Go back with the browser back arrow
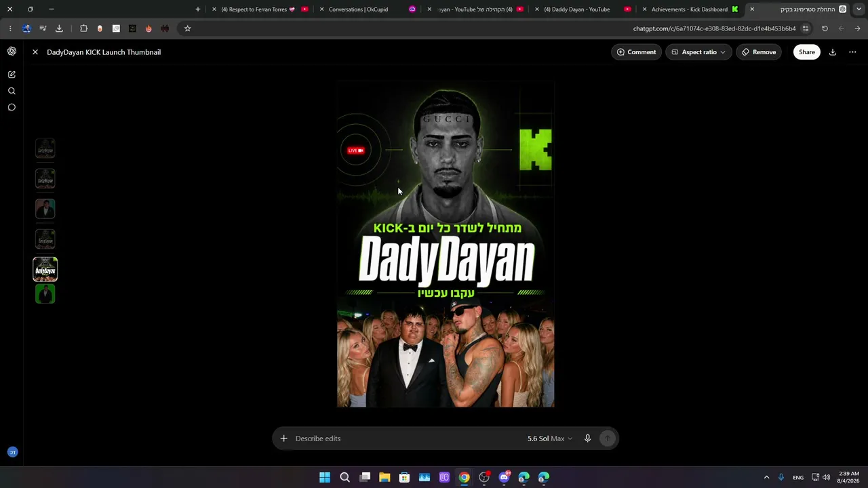The height and width of the screenshot is (488, 868). click(857, 28)
